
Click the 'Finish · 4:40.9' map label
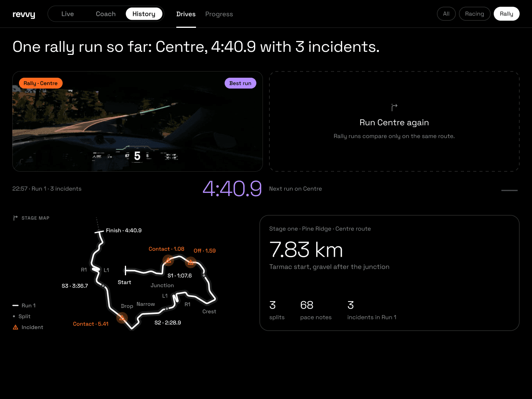pyautogui.click(x=124, y=230)
